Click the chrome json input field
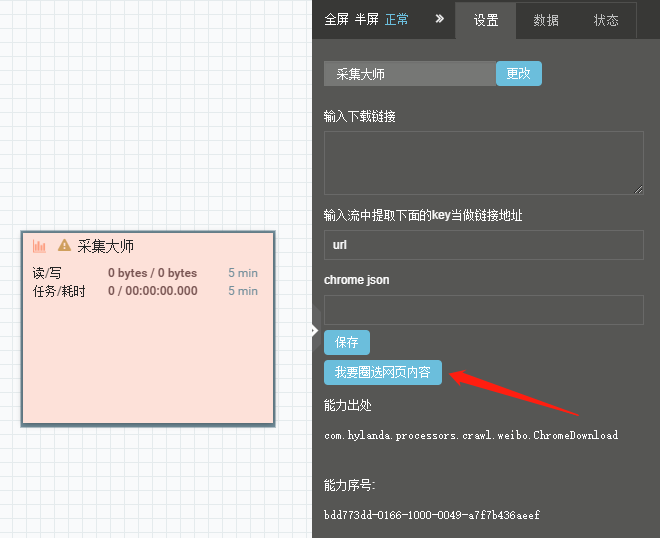 (484, 310)
